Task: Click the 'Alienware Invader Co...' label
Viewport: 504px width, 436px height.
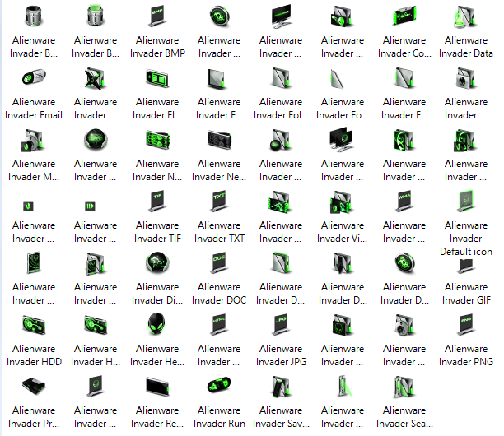Action: click(x=404, y=47)
